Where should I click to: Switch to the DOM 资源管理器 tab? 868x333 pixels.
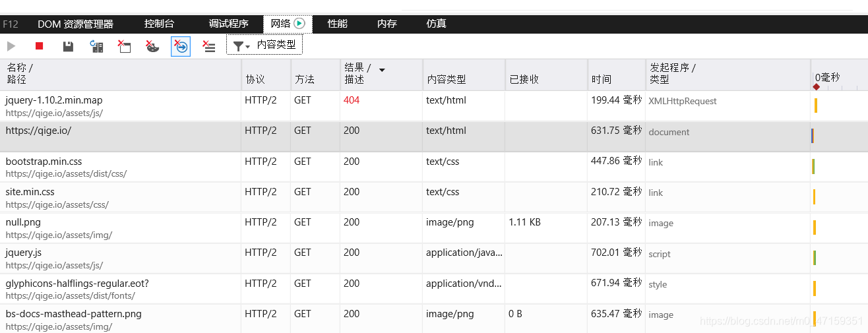[x=75, y=24]
